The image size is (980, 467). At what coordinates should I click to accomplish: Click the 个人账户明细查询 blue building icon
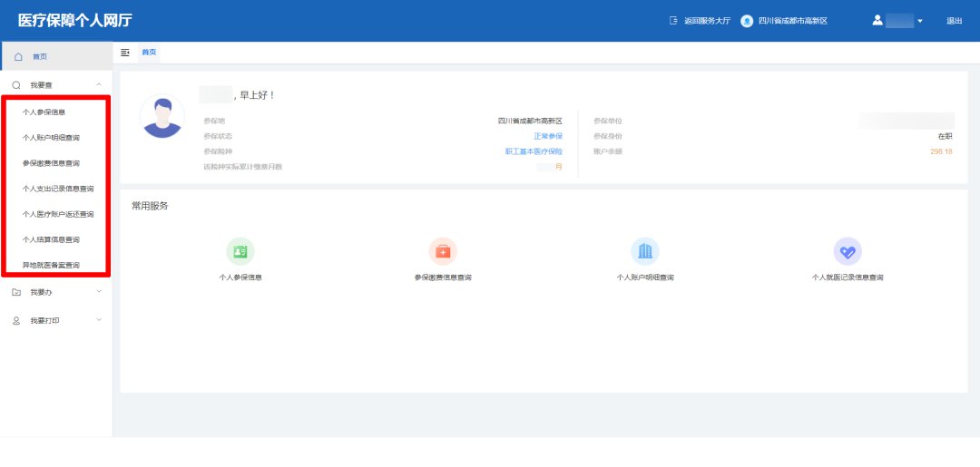(645, 251)
